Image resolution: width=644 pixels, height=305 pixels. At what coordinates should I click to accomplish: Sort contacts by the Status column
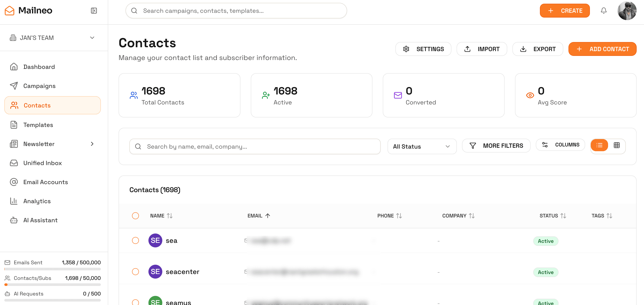pos(553,216)
